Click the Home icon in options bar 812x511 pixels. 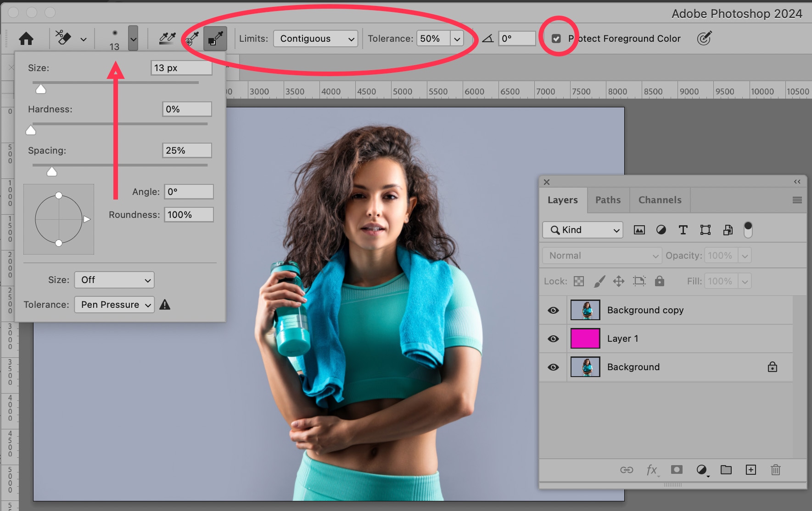(x=26, y=39)
